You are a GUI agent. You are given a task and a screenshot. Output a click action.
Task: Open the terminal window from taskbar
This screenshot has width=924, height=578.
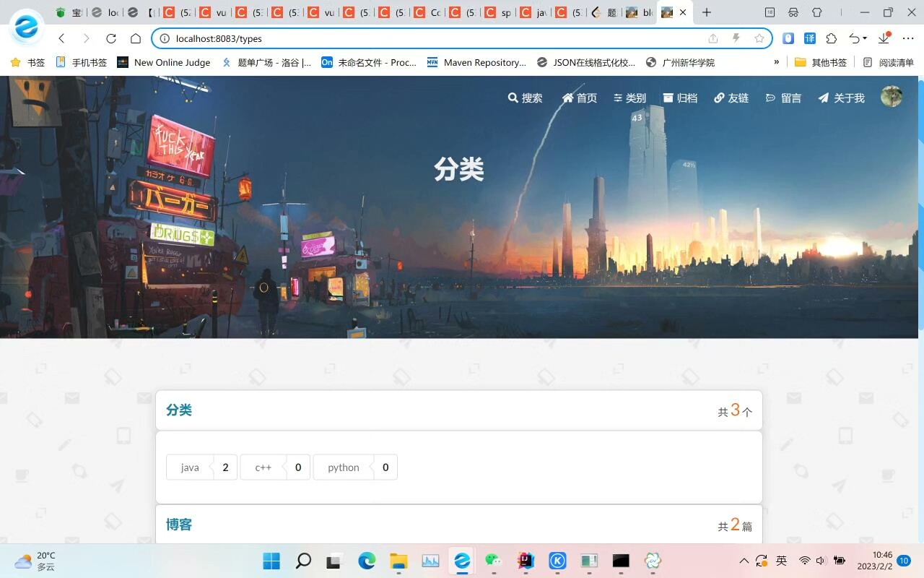click(x=621, y=561)
